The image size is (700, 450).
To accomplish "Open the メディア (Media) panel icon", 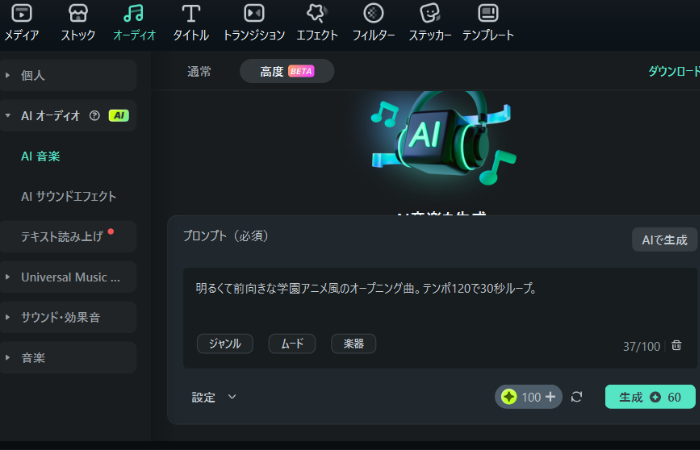I will [x=22, y=14].
